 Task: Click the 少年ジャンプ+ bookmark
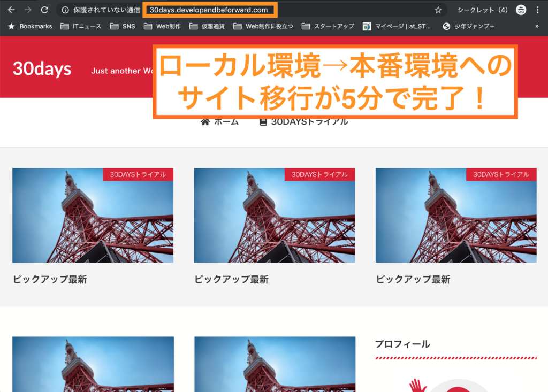point(468,26)
